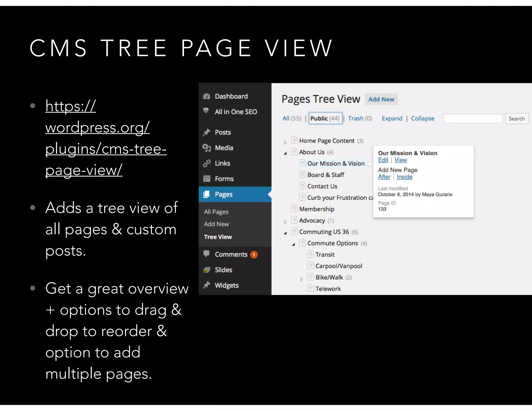Select the Tree View submenu item

(218, 237)
